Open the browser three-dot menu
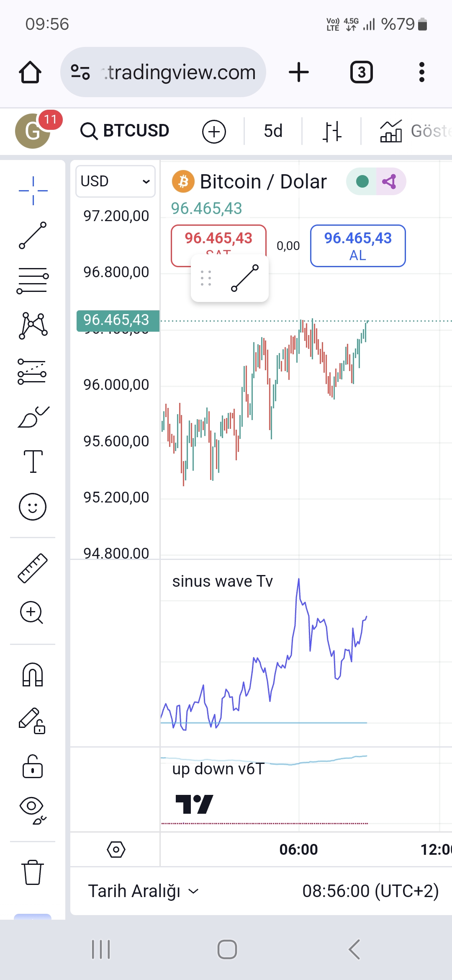 click(x=421, y=72)
